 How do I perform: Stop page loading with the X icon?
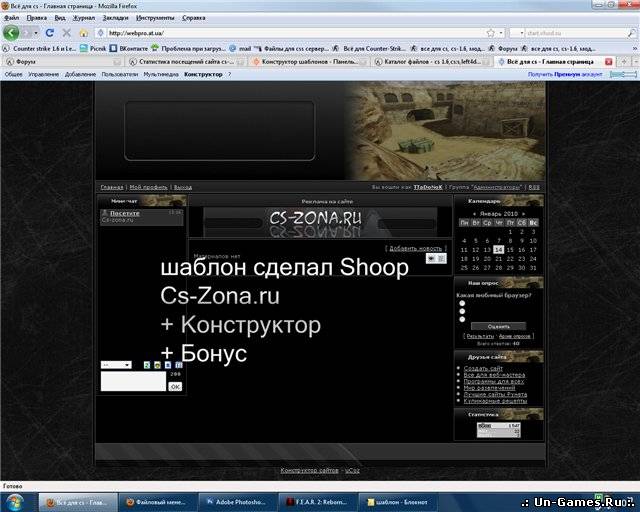click(66, 32)
